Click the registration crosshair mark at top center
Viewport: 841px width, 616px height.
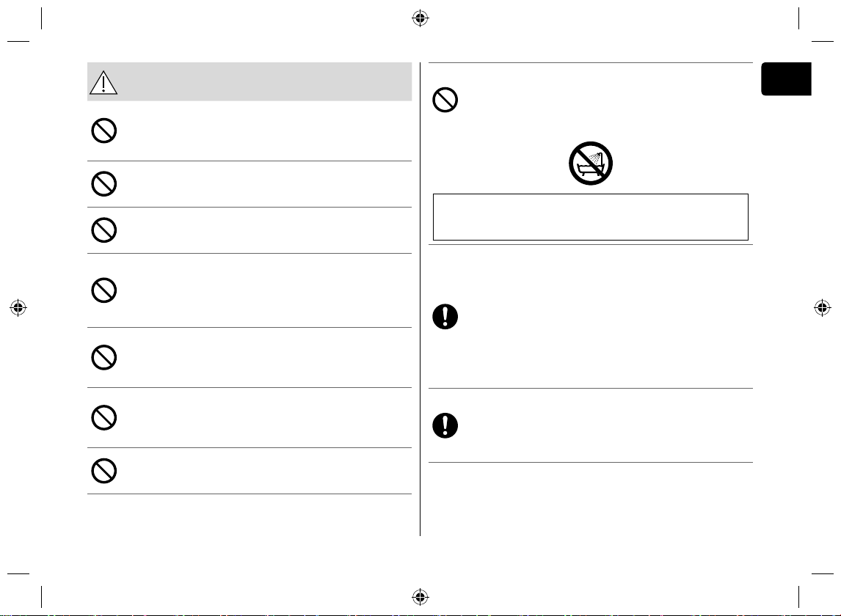[420, 18]
